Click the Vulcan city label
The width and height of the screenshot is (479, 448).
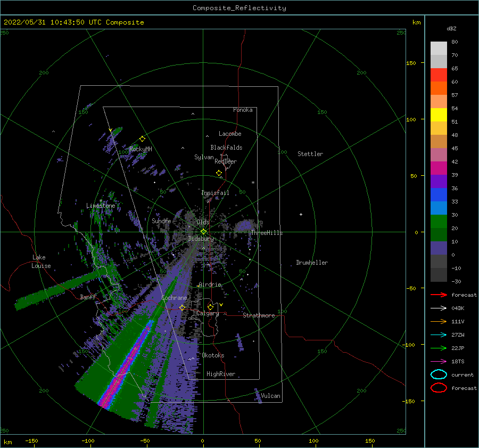(271, 396)
